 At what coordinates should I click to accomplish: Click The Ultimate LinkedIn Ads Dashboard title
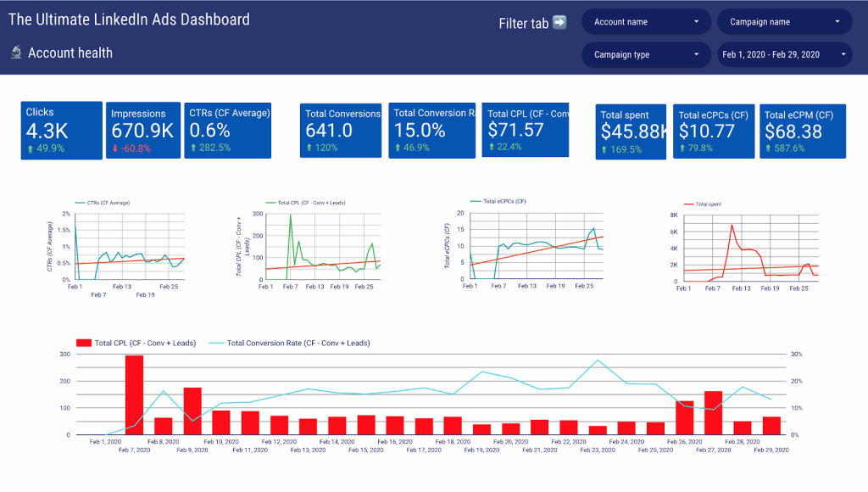coord(129,20)
